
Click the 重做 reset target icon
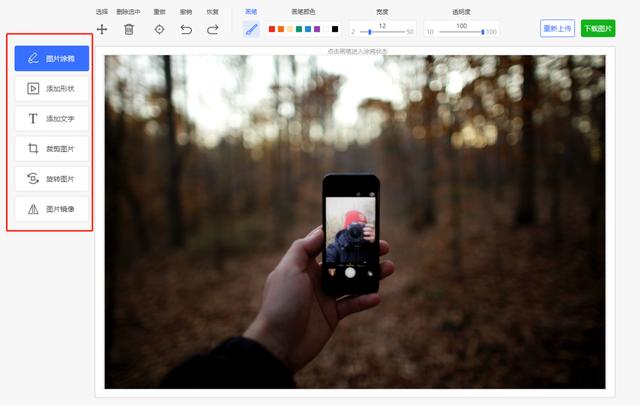[x=159, y=29]
